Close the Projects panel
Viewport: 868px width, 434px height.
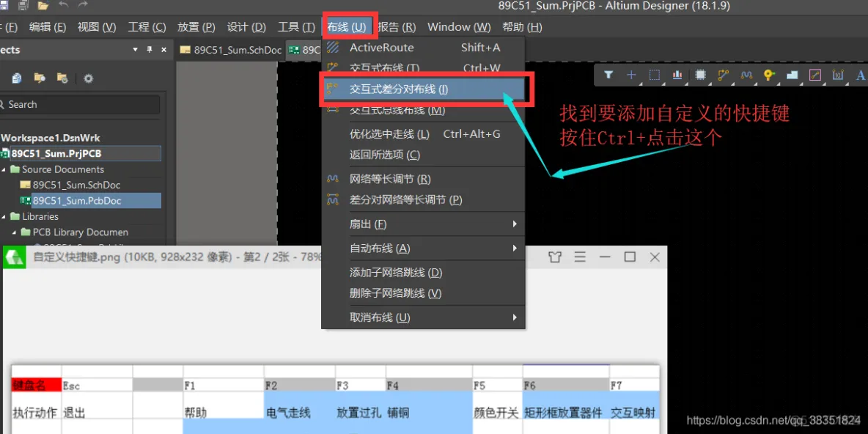pyautogui.click(x=164, y=50)
